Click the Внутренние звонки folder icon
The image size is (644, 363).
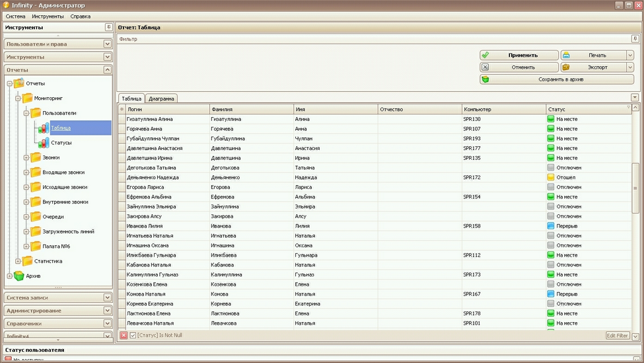click(36, 202)
